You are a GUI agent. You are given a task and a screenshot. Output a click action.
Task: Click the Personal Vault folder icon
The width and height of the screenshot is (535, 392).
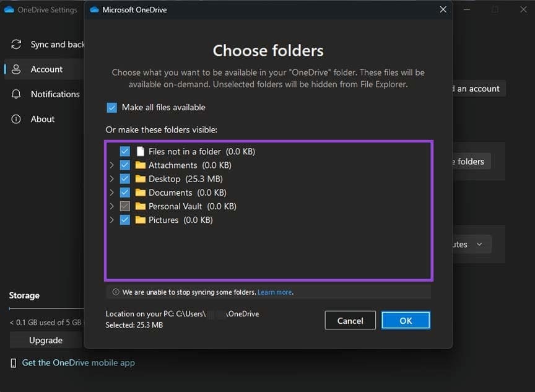point(140,206)
